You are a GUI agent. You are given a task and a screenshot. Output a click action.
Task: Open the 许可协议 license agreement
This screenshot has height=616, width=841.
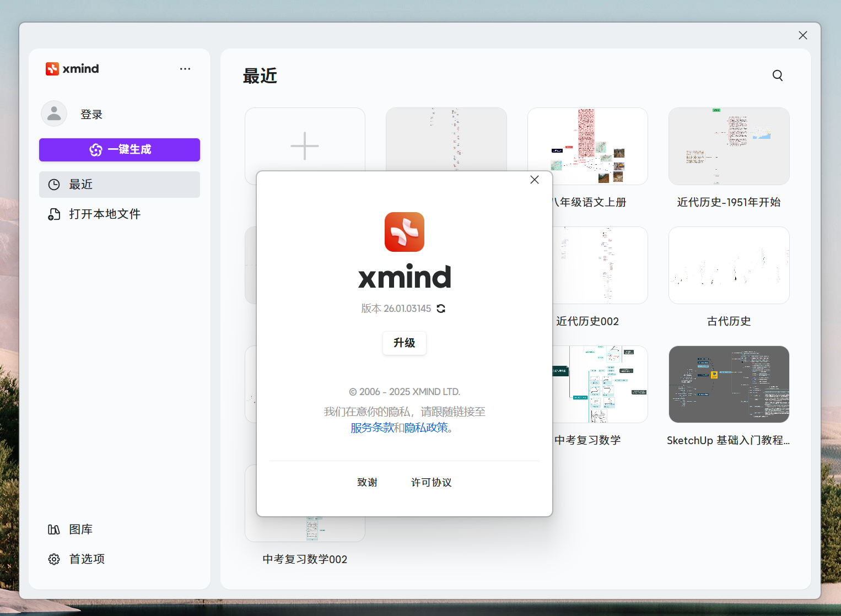click(x=431, y=483)
